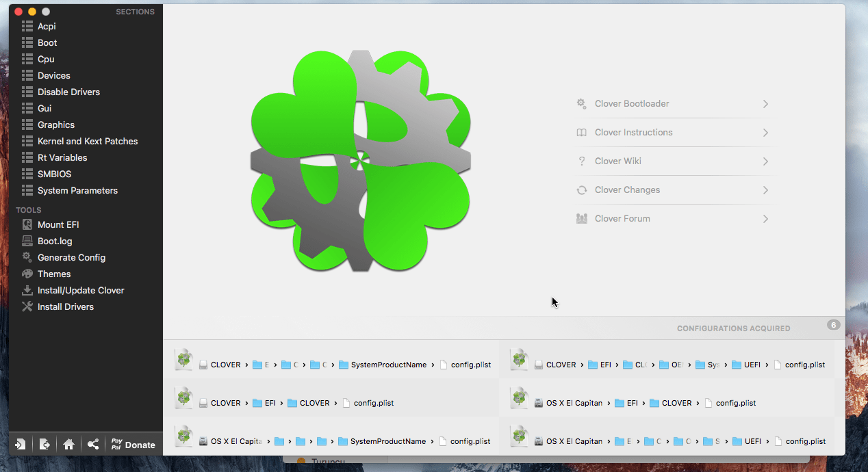Open the Clover Forum link
Image resolution: width=868 pixels, height=472 pixels.
(x=674, y=219)
